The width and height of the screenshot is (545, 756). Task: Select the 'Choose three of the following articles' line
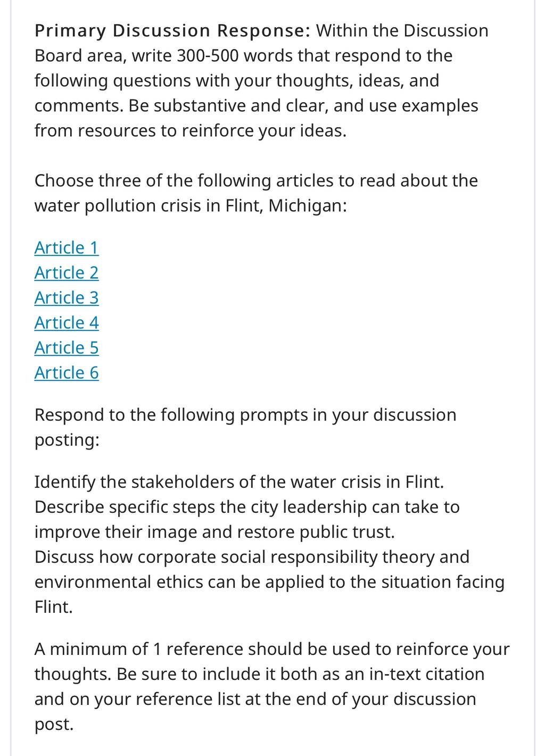[256, 181]
